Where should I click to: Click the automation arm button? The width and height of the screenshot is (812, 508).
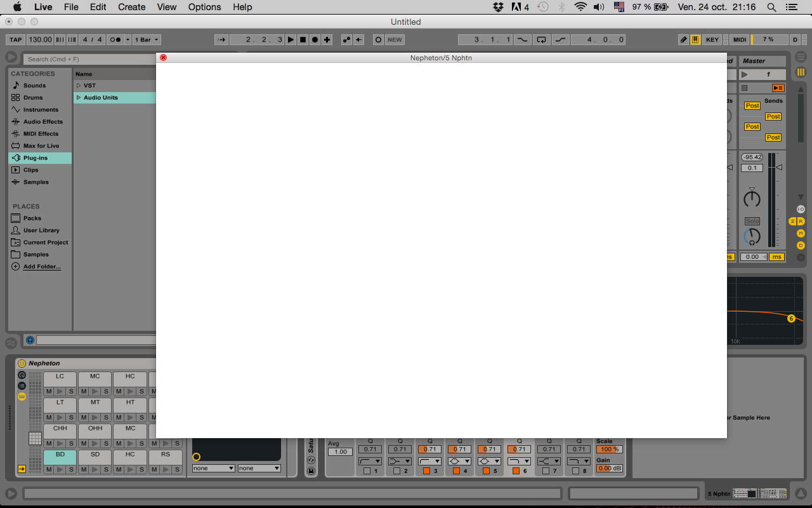[347, 39]
